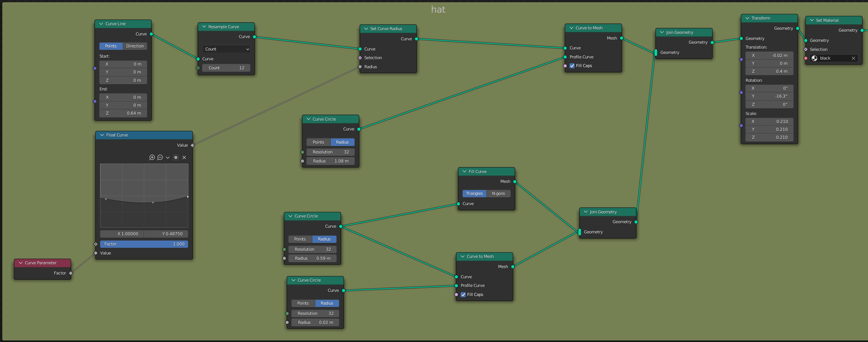
Task: Edit Radius 0.02 m in Curve Circle
Action: point(315,322)
